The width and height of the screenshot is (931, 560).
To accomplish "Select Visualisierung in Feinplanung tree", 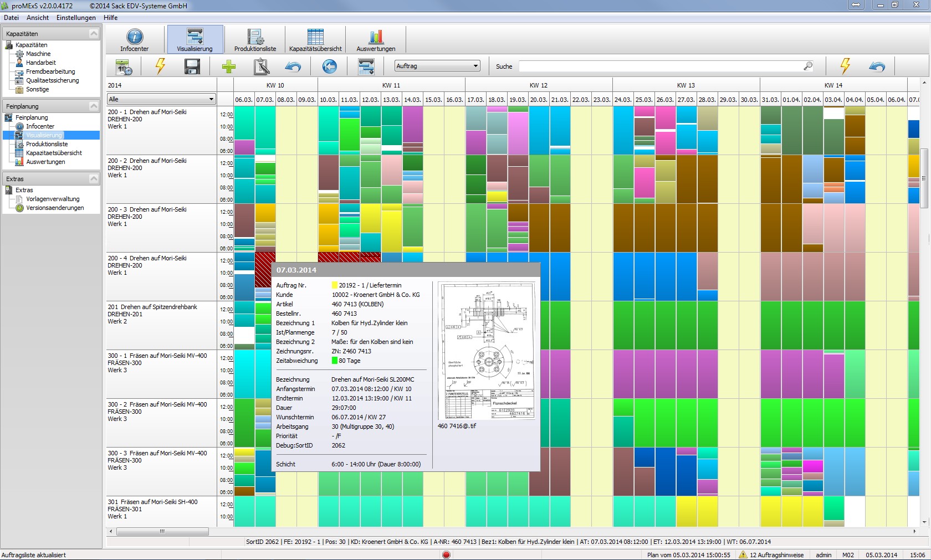I will [x=44, y=135].
